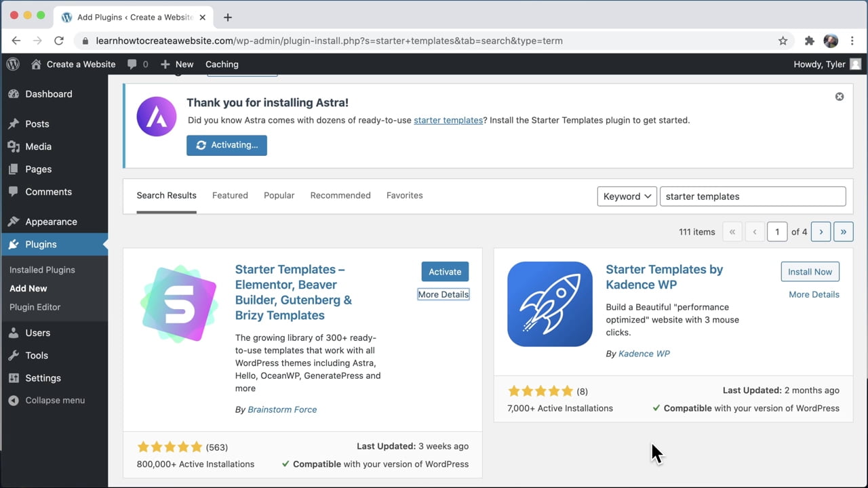Open the comments bubble in admin bar

[x=138, y=64]
